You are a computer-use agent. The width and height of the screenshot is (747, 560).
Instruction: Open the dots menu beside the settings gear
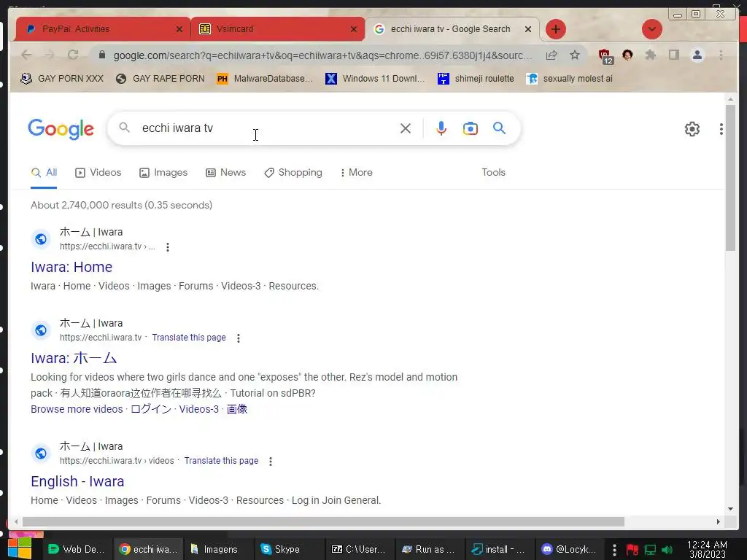721,128
